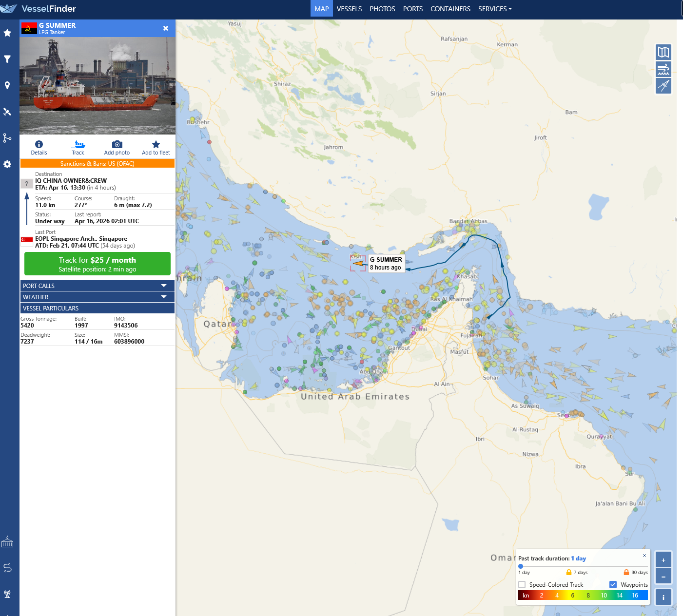This screenshot has height=616, width=683.
Task: Click the 90 days lock icon
Action: (626, 572)
